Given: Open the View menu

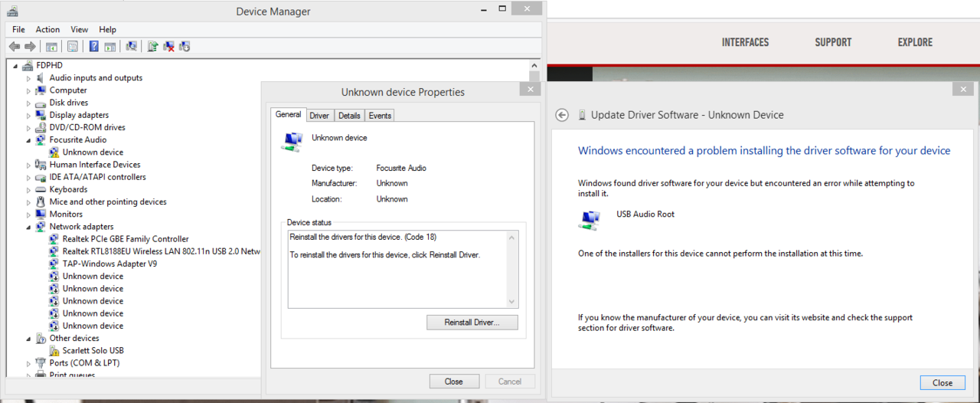Looking at the screenshot, I should (x=80, y=30).
